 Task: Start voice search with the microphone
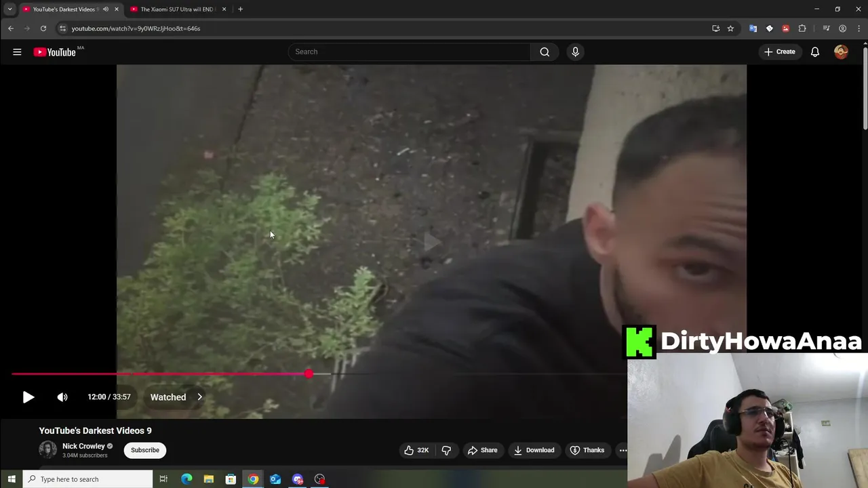point(575,52)
